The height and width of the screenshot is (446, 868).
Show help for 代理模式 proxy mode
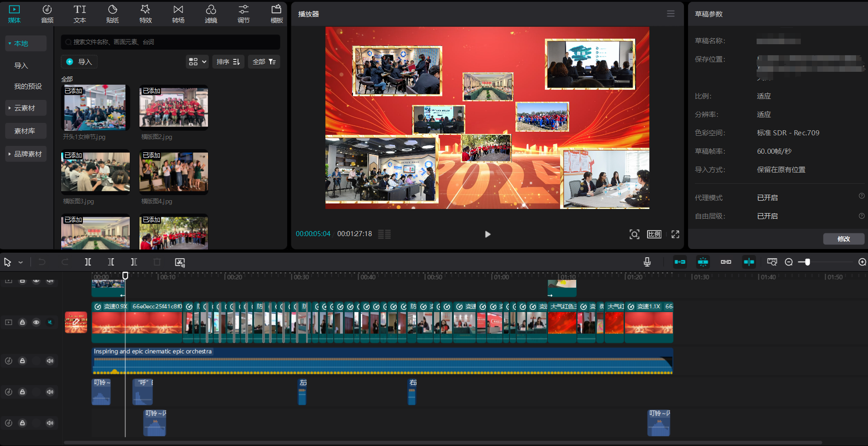coord(862,196)
